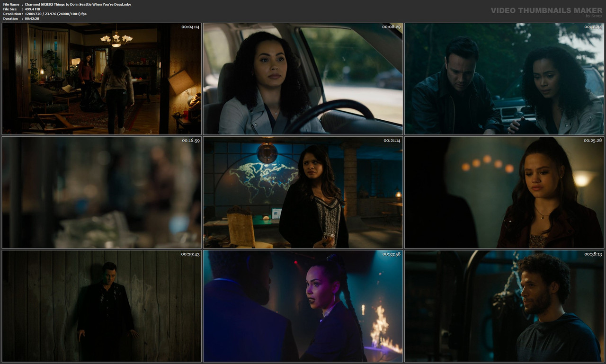Click the 00:29:43 timestamp label
Image resolution: width=606 pixels, height=364 pixels.
pyautogui.click(x=190, y=254)
